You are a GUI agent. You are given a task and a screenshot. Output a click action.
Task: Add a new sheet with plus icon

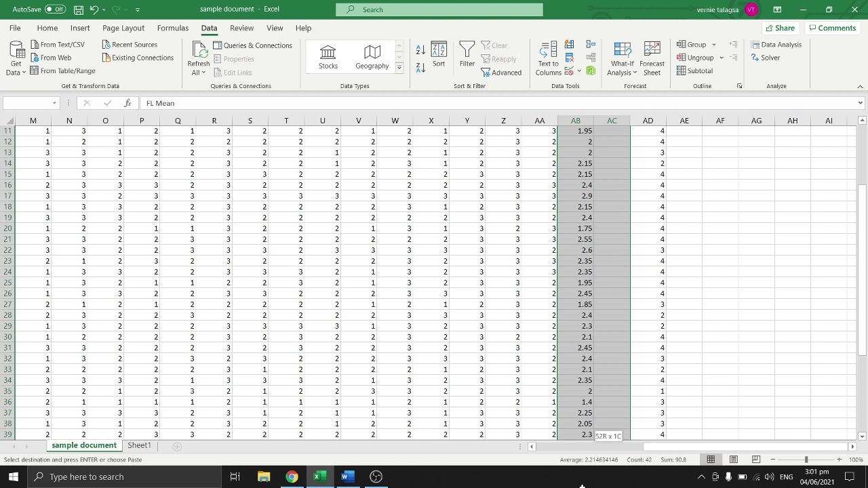pyautogui.click(x=177, y=446)
